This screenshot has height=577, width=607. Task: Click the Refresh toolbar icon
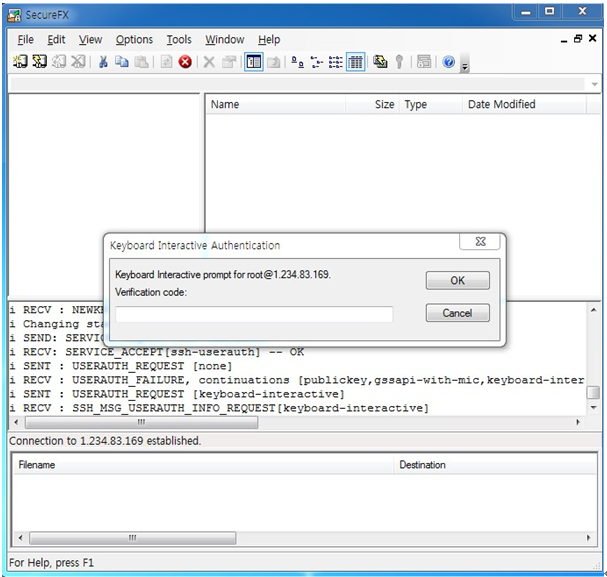(166, 62)
